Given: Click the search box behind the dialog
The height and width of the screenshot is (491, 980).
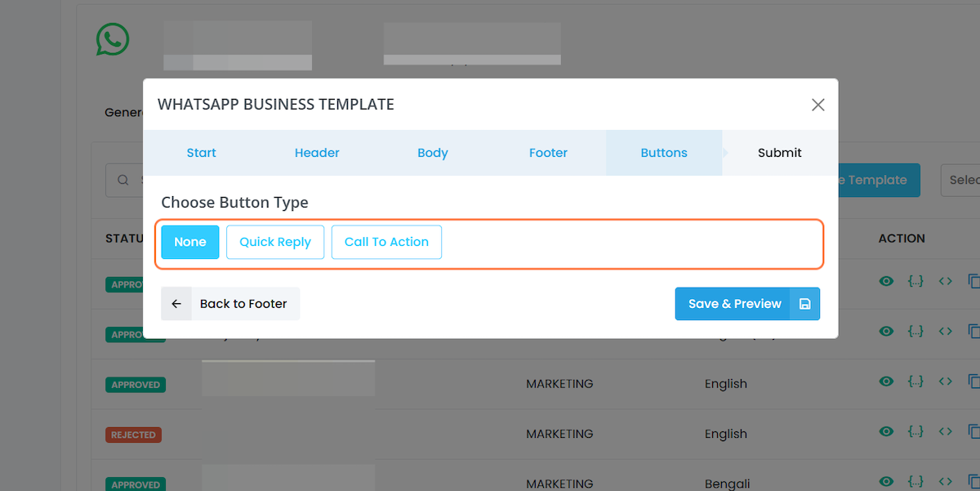Looking at the screenshot, I should pos(124,180).
